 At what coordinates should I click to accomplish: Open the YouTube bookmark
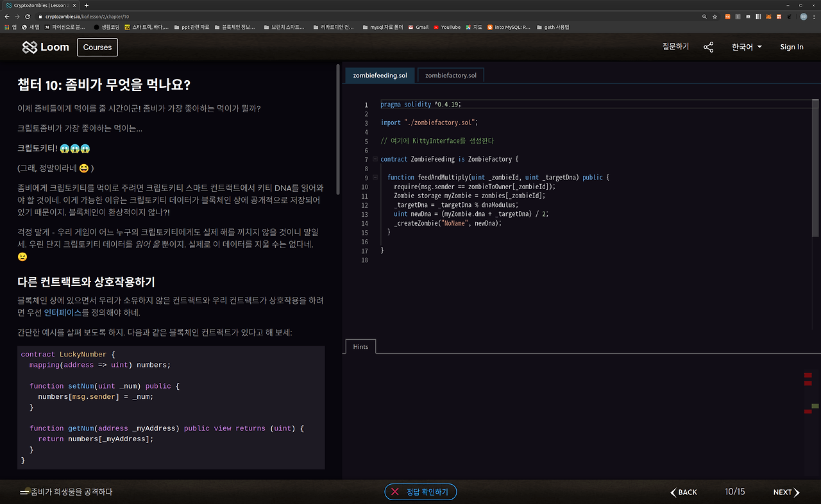[x=447, y=27]
